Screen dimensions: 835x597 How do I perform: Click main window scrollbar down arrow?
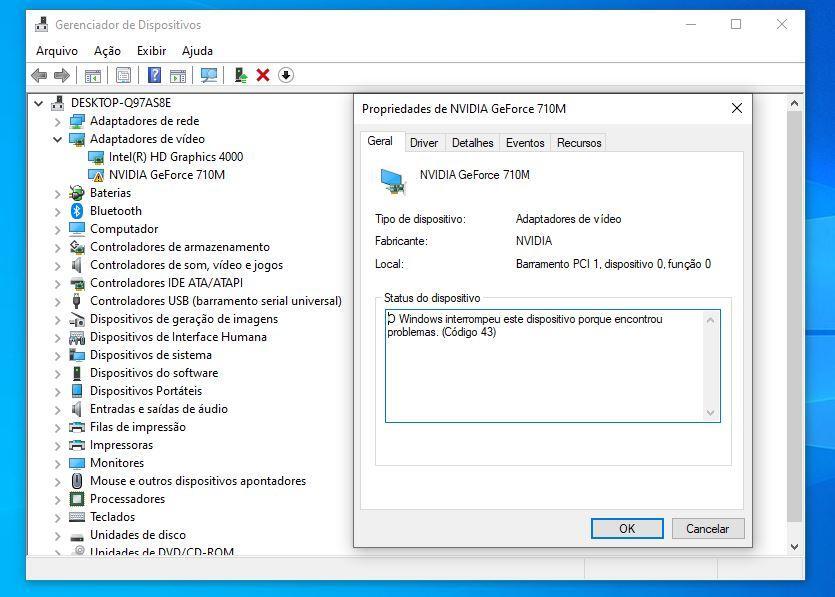click(795, 546)
